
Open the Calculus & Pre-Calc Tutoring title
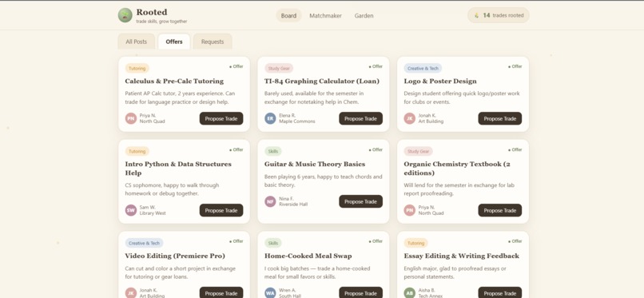click(174, 81)
